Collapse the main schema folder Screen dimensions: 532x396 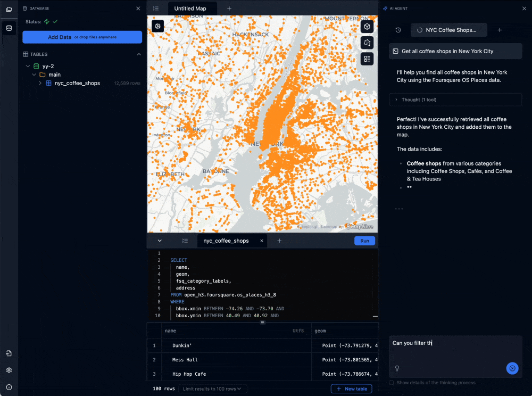(34, 75)
